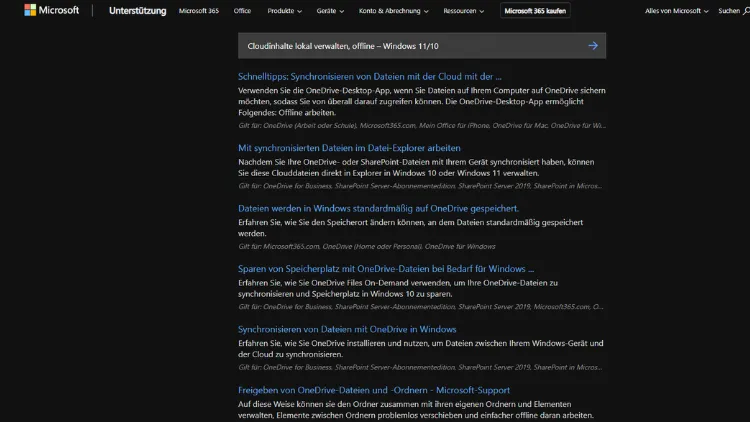Click description 'Nachdem Sie Ihre OneDrive- oder SharePoint-Dateien'
750x422 pixels.
(x=416, y=167)
